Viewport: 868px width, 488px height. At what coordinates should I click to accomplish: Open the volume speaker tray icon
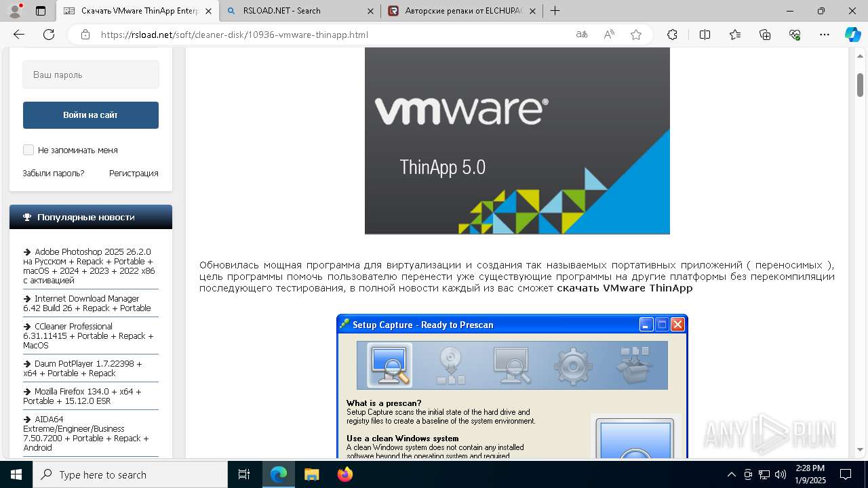point(781,474)
